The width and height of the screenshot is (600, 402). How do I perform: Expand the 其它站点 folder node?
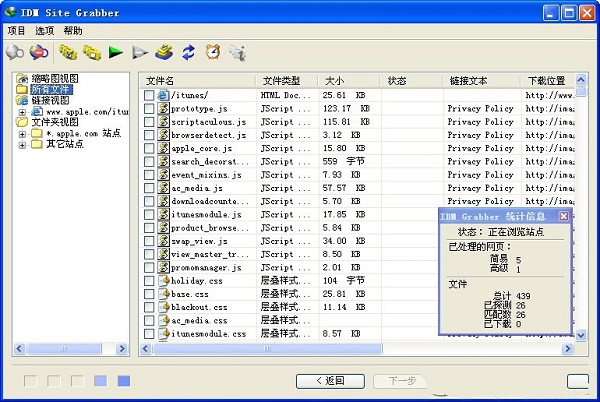pos(22,145)
